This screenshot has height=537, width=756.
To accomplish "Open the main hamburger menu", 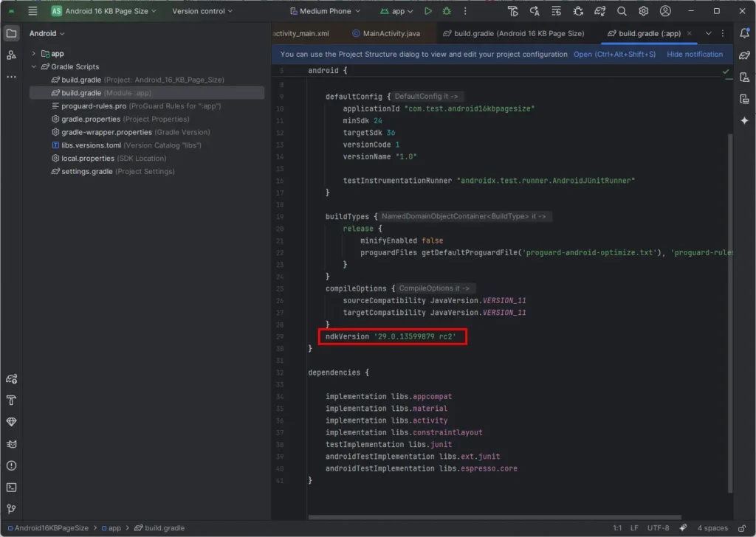I will 32,10.
